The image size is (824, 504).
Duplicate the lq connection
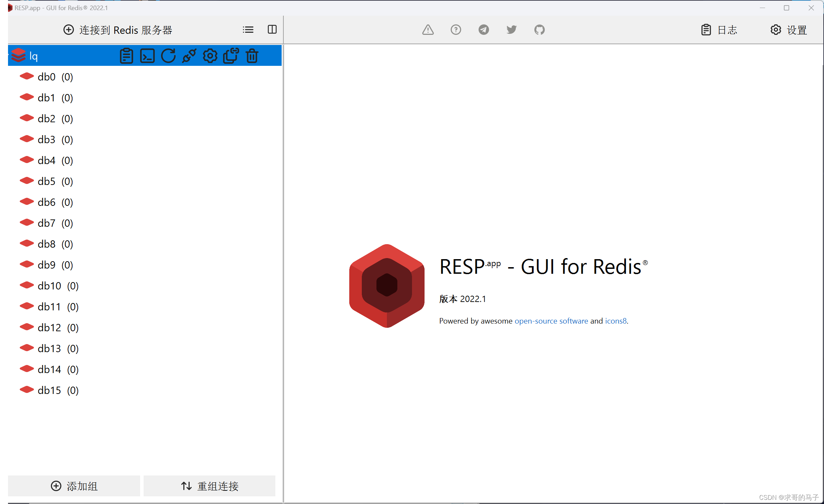[x=231, y=56]
